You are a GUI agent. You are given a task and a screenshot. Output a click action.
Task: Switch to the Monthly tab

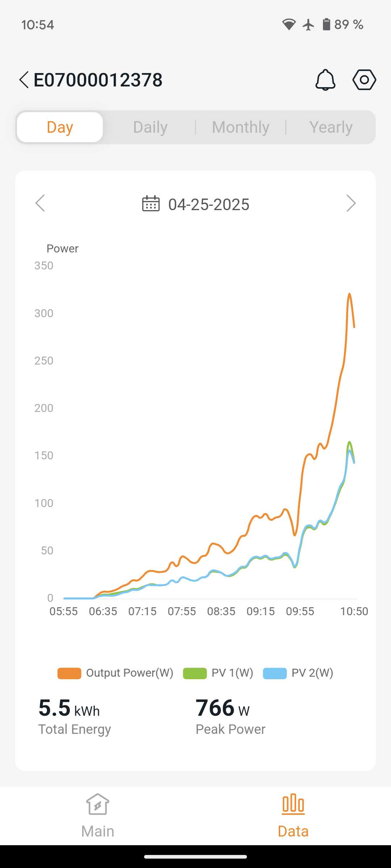click(241, 127)
